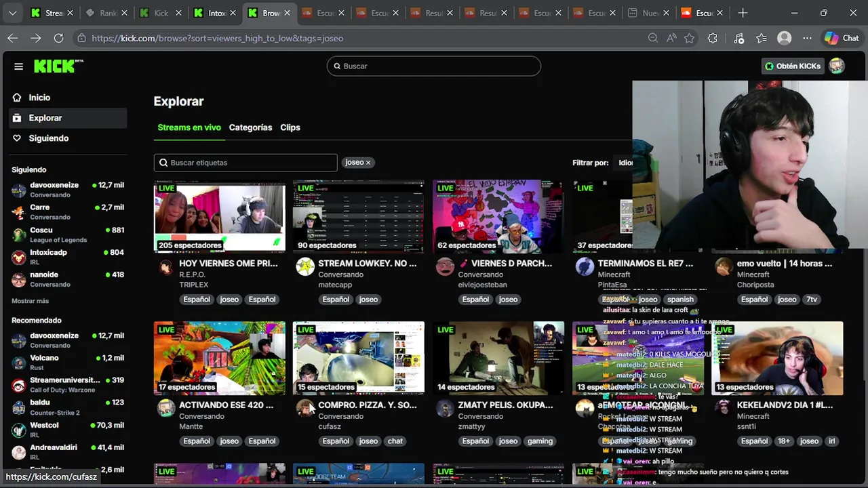
Task: Open Andreavaldiri in Recomendado list
Action: tap(68, 452)
